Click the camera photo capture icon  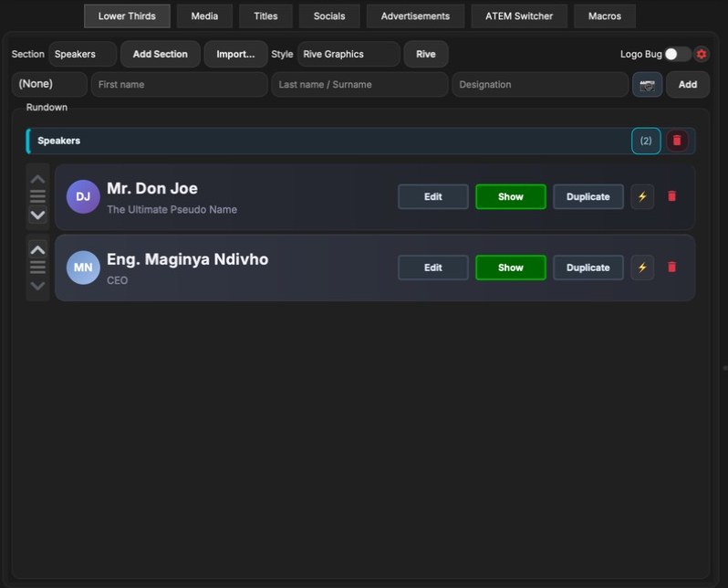647,85
